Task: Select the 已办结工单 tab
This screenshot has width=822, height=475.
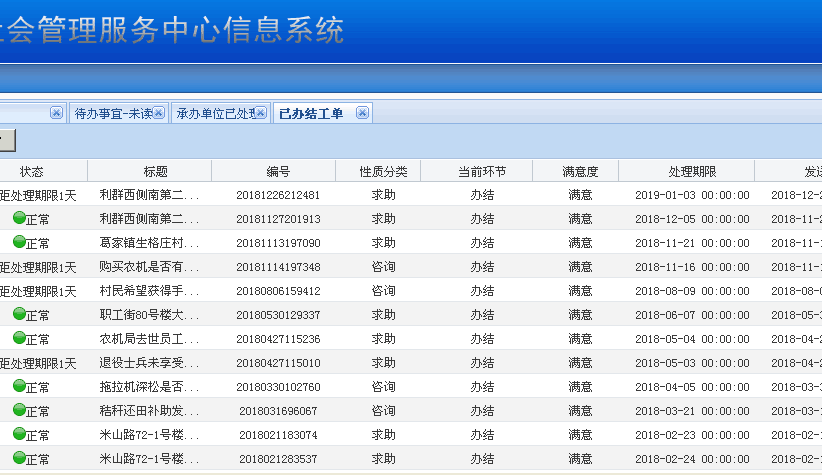Action: pyautogui.click(x=311, y=114)
